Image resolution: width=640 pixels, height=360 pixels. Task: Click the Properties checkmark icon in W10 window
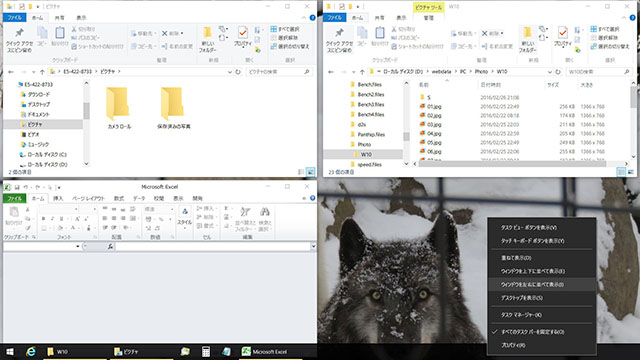tap(563, 33)
